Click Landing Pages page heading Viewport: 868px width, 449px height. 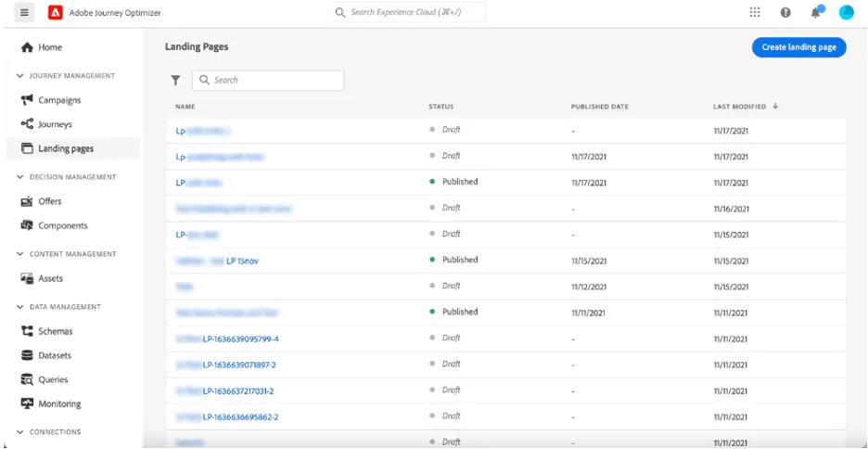[197, 47]
